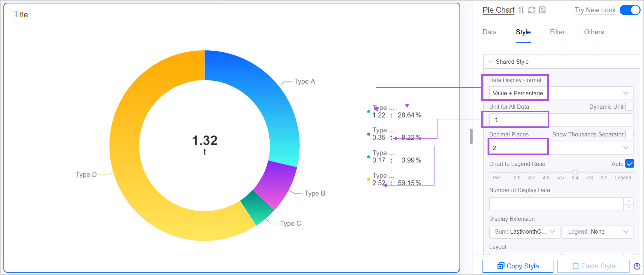This screenshot has height=275, width=644.
Task: Open the Data Display Format dropdown
Action: click(x=561, y=93)
